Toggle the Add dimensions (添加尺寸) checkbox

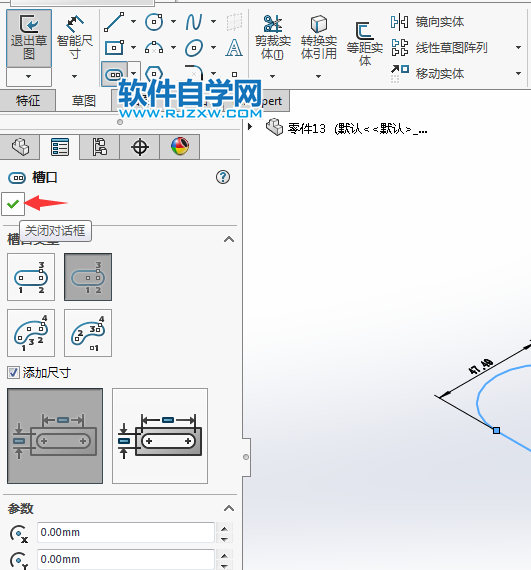(x=13, y=373)
